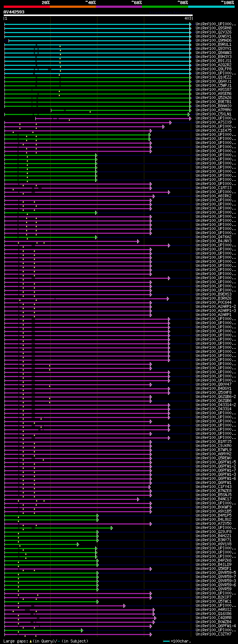Select hit UniRef100_B9IJS1
This screenshot has height=644, width=238.
click(213, 61)
